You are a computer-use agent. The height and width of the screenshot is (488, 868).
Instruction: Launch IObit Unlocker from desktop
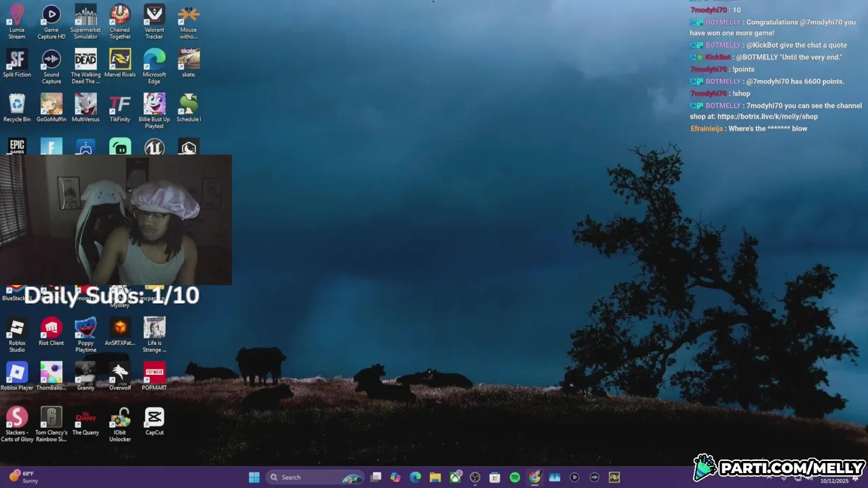point(120,424)
